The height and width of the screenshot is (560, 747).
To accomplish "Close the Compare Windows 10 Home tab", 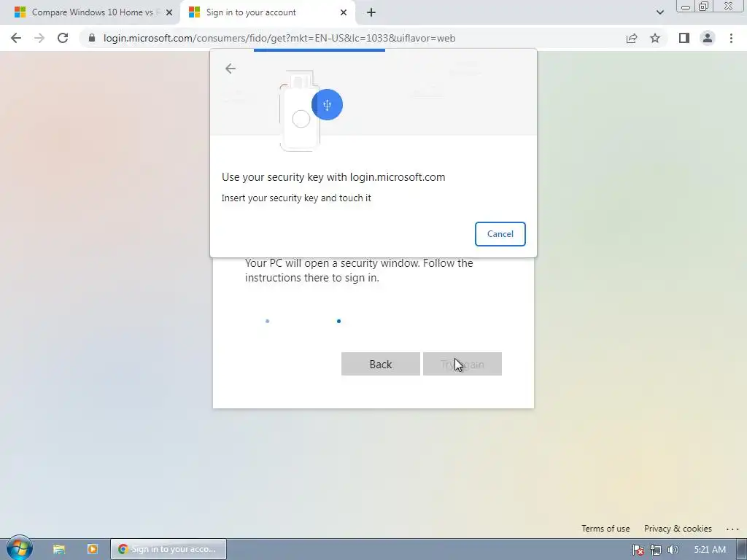I will click(169, 12).
